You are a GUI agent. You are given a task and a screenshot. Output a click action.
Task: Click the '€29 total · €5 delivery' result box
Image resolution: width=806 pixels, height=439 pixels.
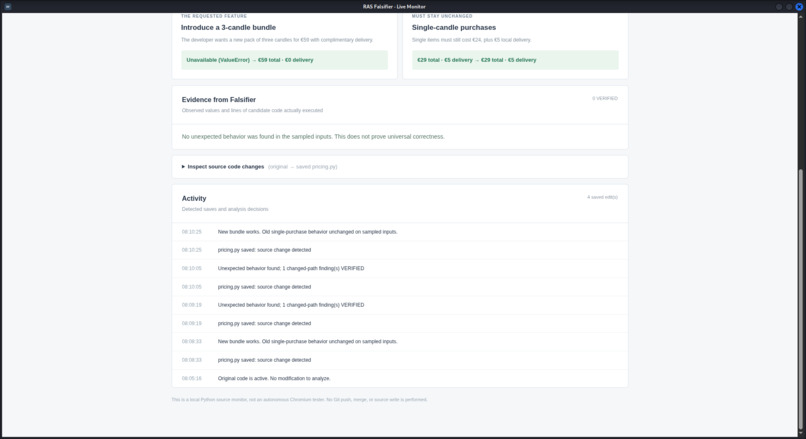515,60
